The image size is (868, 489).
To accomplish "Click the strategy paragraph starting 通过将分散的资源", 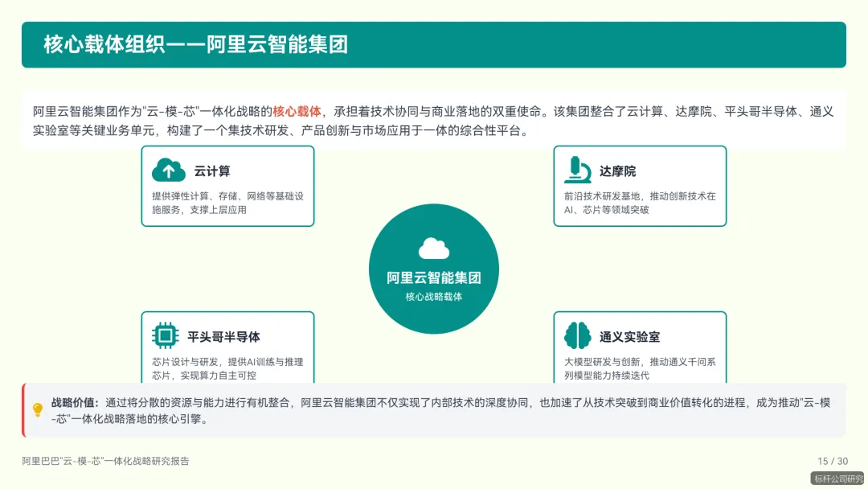I will point(440,410).
